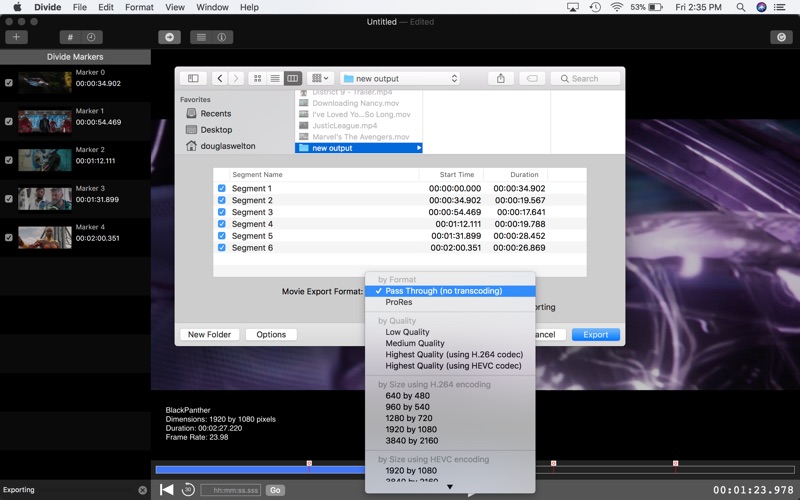Click the blue timeline progress bar
The width and height of the screenshot is (800, 500).
260,469
